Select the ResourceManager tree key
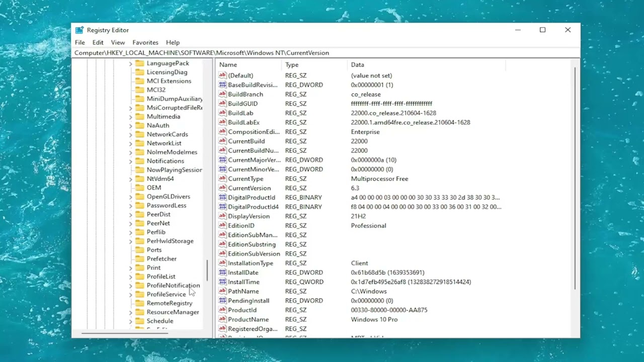 (173, 312)
